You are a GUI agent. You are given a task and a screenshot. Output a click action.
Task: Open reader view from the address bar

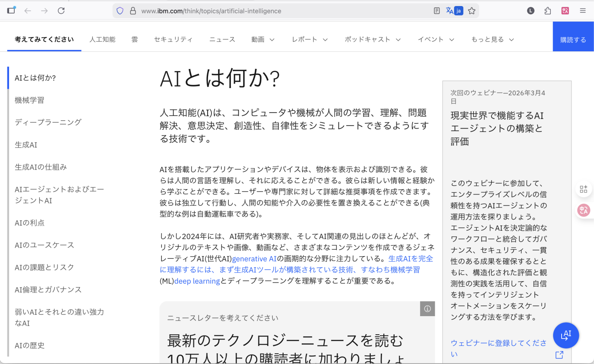click(436, 10)
